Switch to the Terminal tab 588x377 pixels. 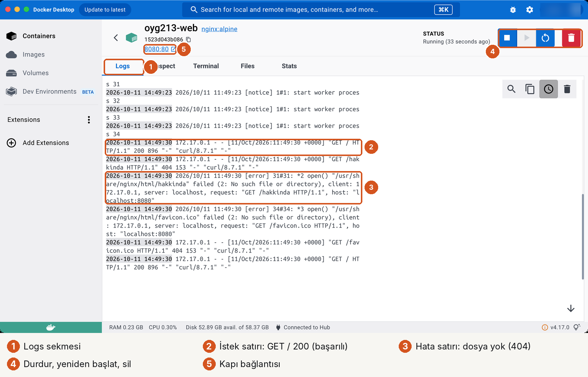pyautogui.click(x=206, y=66)
